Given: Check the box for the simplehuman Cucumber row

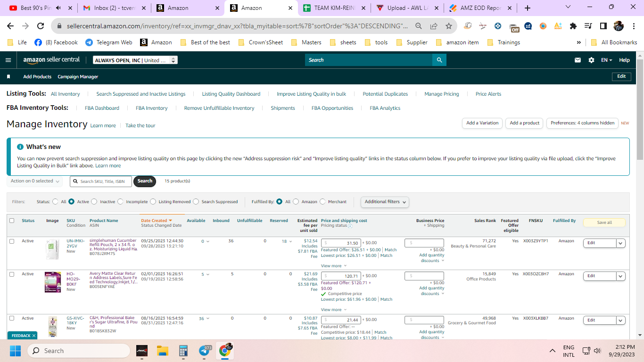Looking at the screenshot, I should tap(12, 241).
